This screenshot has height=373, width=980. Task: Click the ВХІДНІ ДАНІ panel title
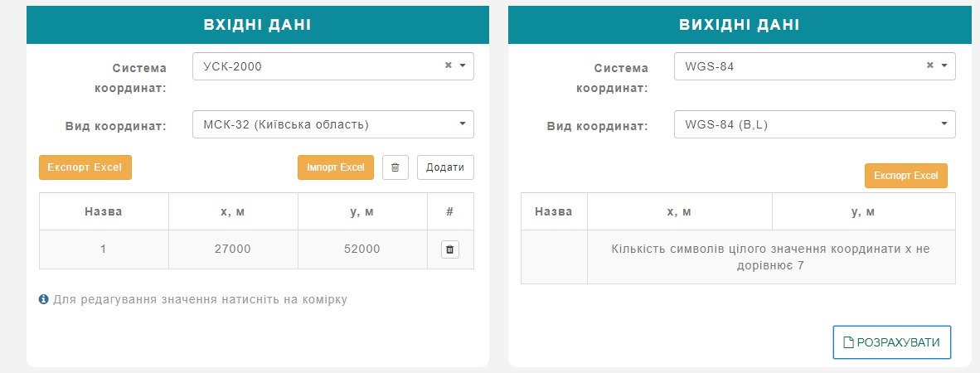[x=258, y=25]
